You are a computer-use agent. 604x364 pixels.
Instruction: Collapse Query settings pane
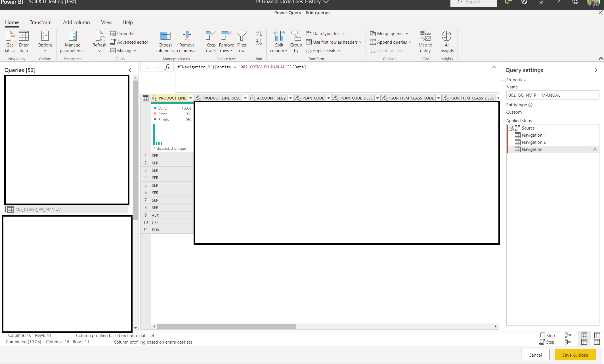tap(596, 70)
